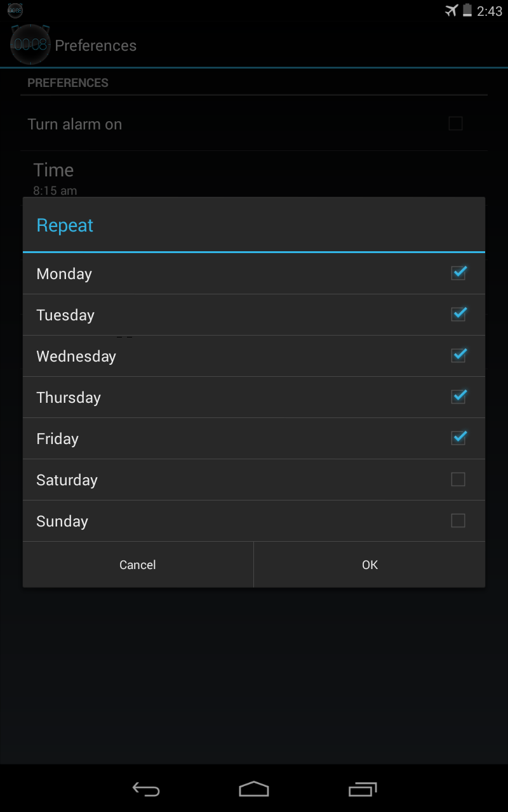Check the Sunday checkbox
This screenshot has width=508, height=812.
coord(458,521)
